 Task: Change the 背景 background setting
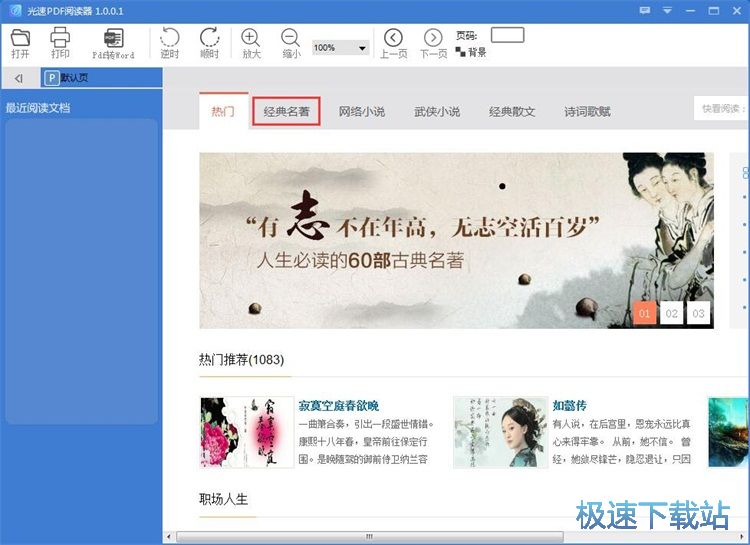[x=471, y=52]
